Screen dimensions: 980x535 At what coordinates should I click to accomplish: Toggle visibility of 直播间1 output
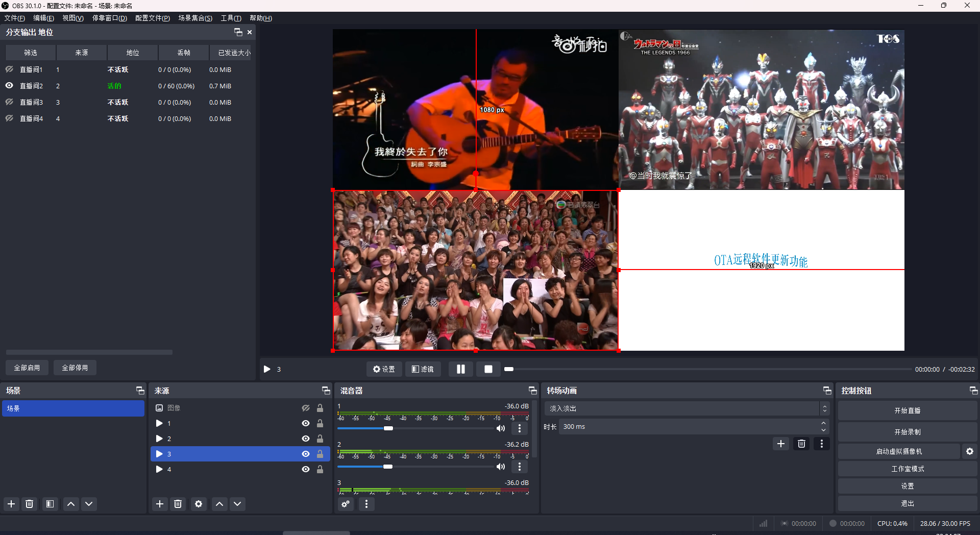pyautogui.click(x=9, y=69)
